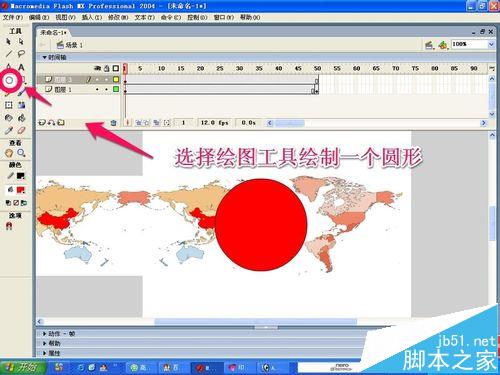Switch to the untitled-1 document tab

pyautogui.click(x=53, y=32)
